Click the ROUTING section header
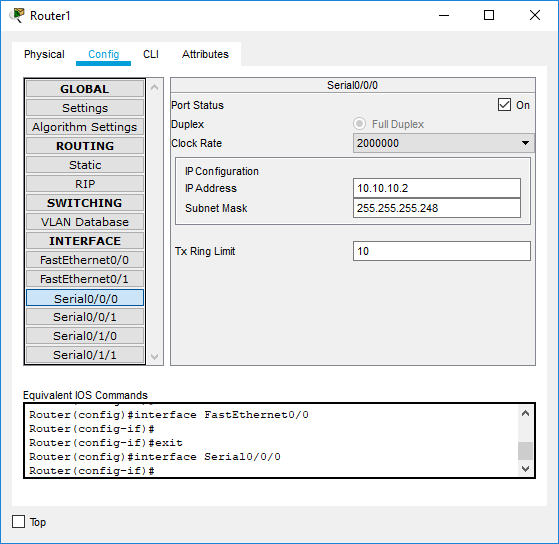This screenshot has height=544, width=559. coord(85,146)
